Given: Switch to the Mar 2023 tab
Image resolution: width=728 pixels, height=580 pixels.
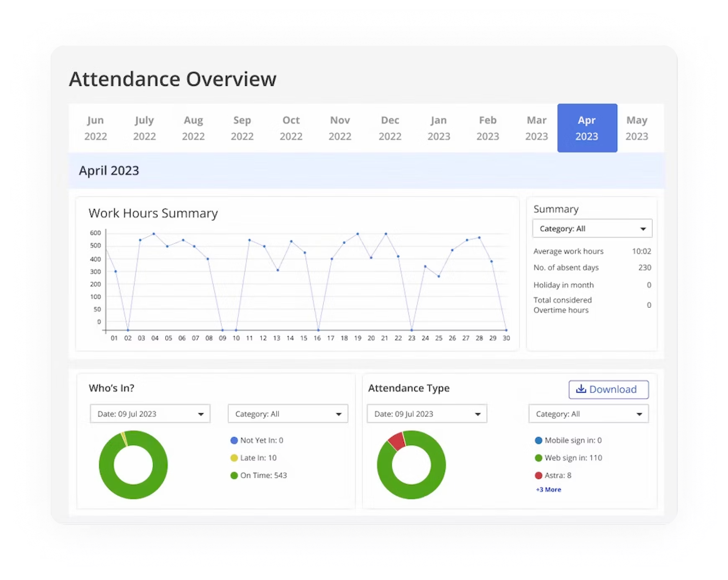Looking at the screenshot, I should (x=536, y=128).
